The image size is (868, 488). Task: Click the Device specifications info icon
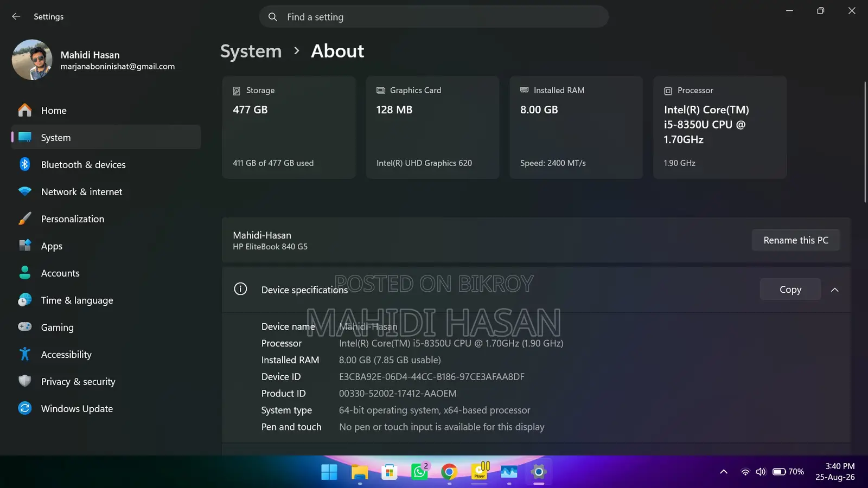coord(240,289)
